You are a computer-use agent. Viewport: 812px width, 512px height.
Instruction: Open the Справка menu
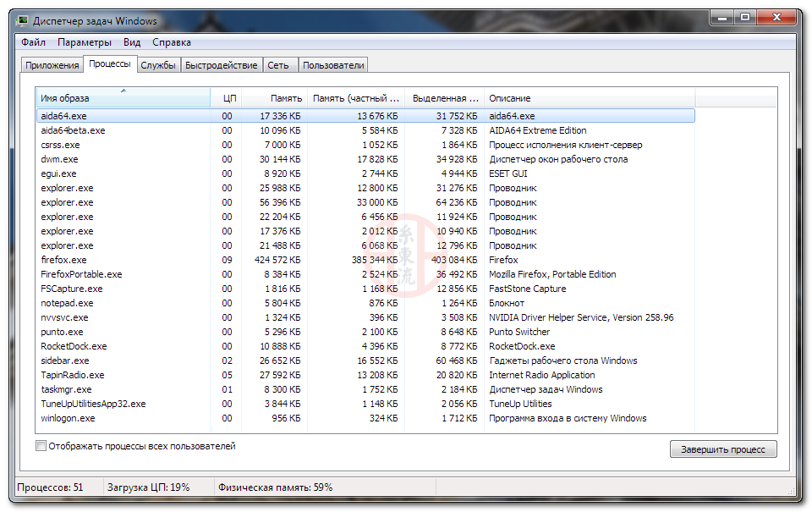[x=171, y=42]
